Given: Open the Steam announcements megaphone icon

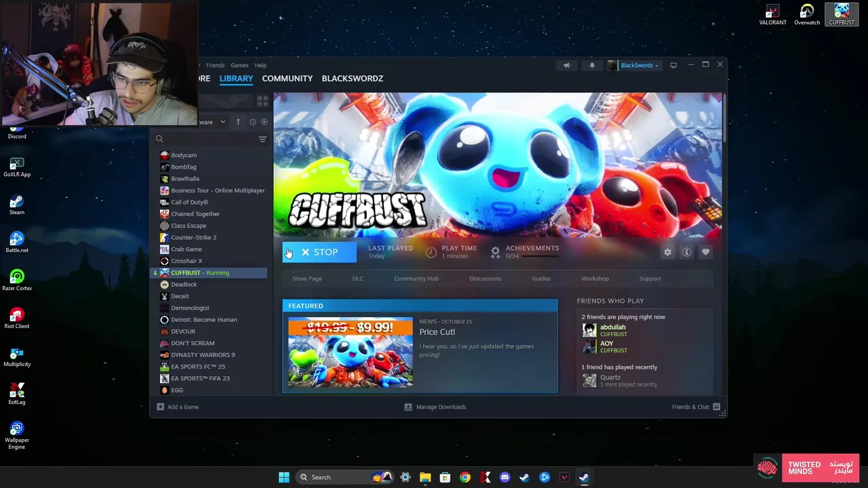Looking at the screenshot, I should tap(566, 66).
